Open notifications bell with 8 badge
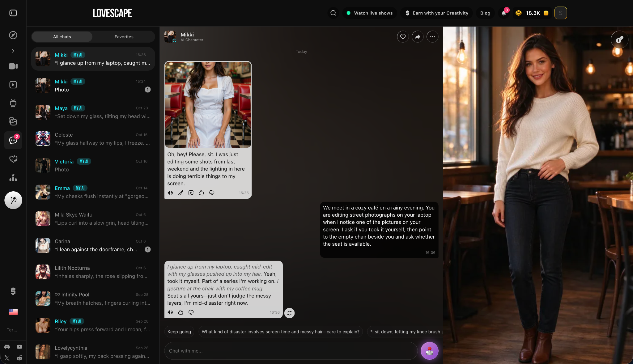Viewport: 633px width, 364px height. tap(504, 13)
